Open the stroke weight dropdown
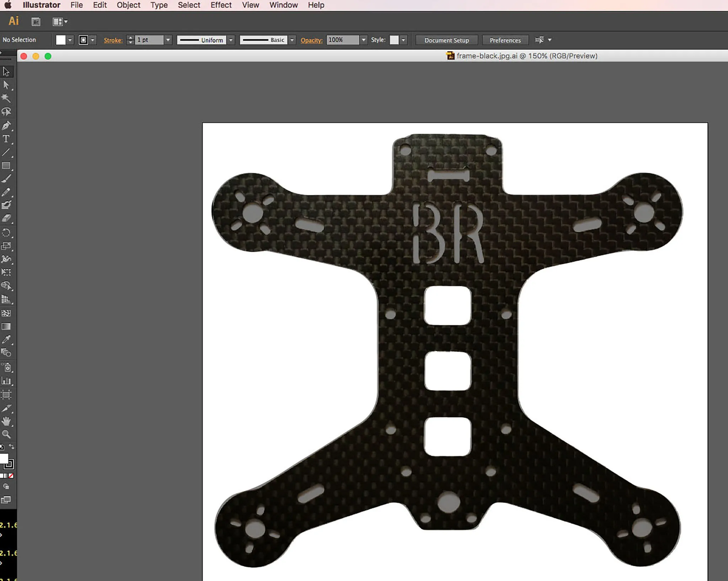This screenshot has width=728, height=581. click(x=168, y=40)
